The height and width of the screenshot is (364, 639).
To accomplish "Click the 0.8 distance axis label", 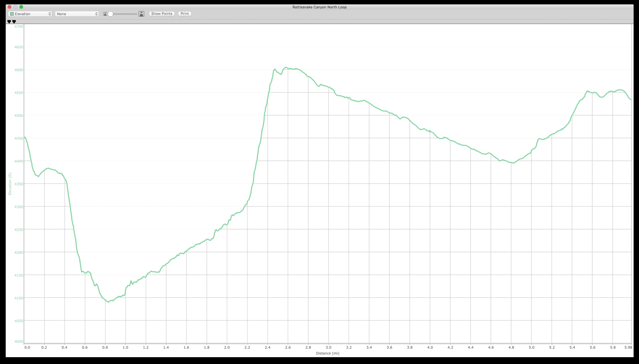I will click(105, 347).
